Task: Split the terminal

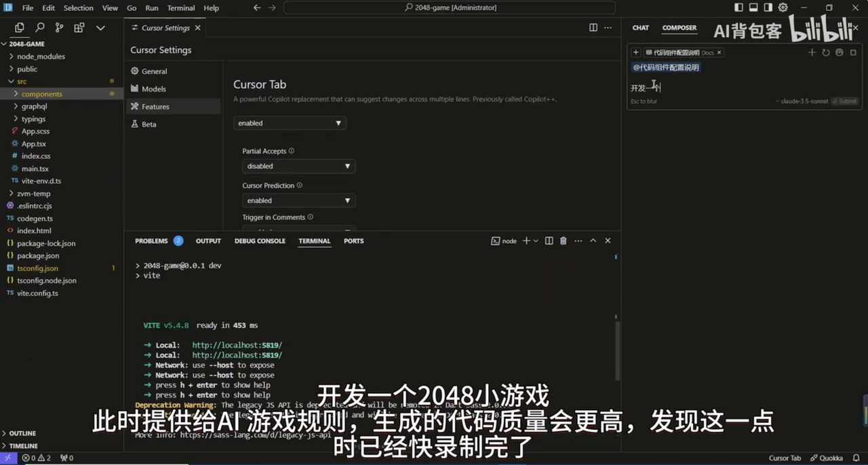Action: pos(549,241)
